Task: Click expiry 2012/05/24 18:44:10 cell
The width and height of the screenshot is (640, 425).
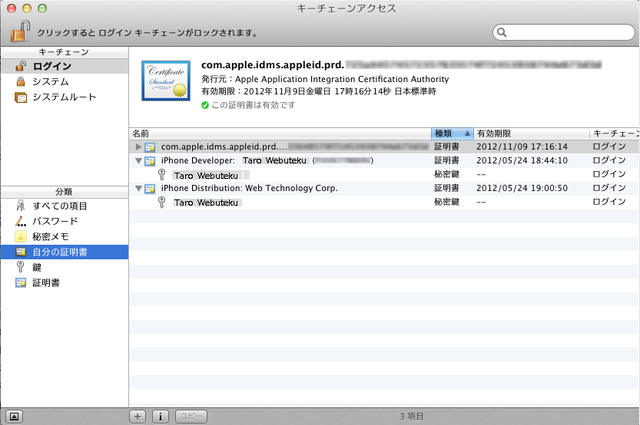Action: tap(522, 160)
